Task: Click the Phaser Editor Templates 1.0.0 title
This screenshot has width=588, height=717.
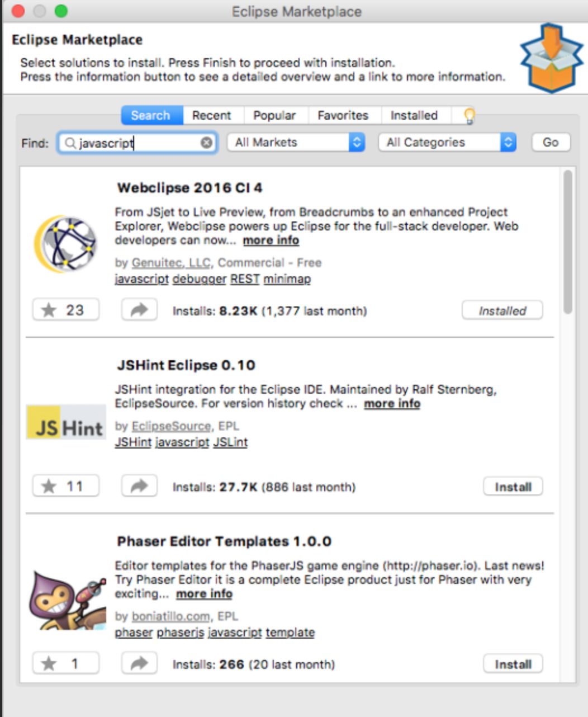Action: [x=224, y=542]
